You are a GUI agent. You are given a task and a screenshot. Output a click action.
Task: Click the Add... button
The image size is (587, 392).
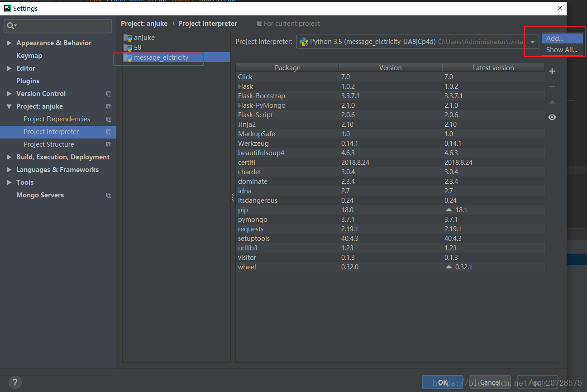coord(561,38)
